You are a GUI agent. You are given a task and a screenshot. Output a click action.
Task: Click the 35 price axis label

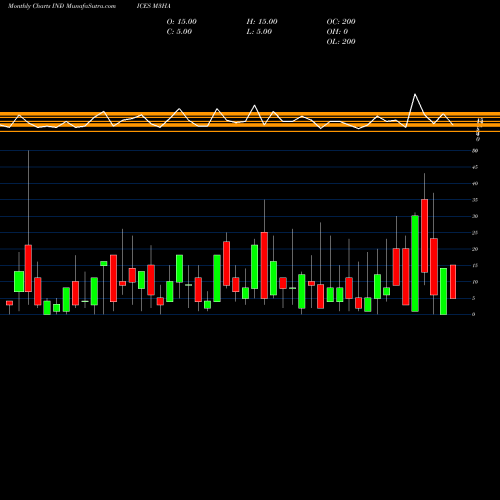475,200
